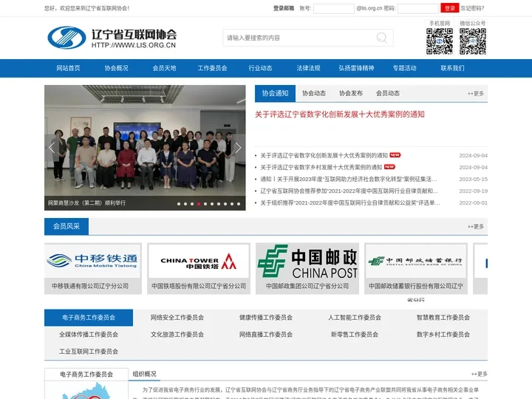The image size is (532, 399).
Task: Open 网站首页 in navigation bar
Action: click(x=68, y=68)
